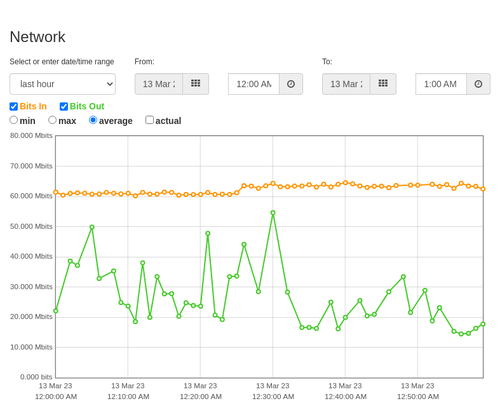The width and height of the screenshot is (500, 403).
Task: Click the '50.000 Mbits' axis label
Action: [x=31, y=226]
